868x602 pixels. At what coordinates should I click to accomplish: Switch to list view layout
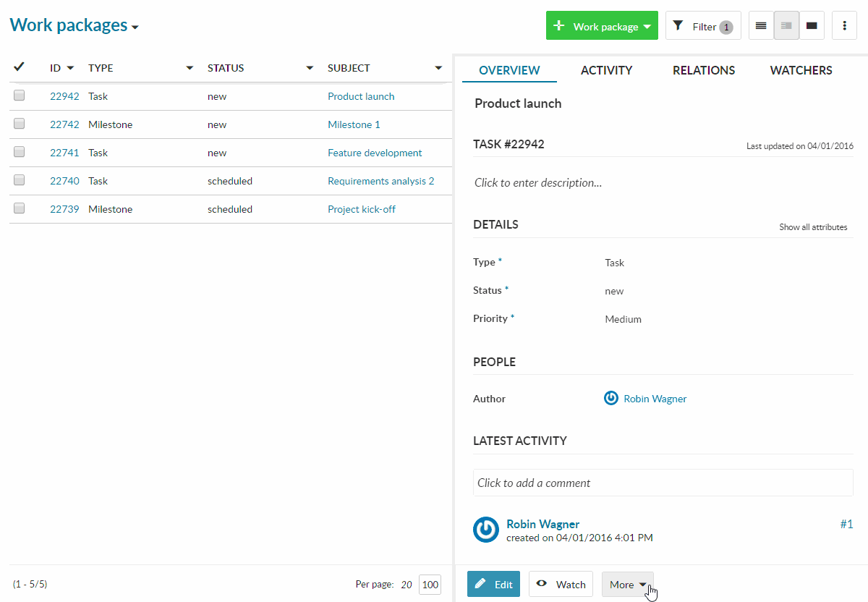(760, 25)
